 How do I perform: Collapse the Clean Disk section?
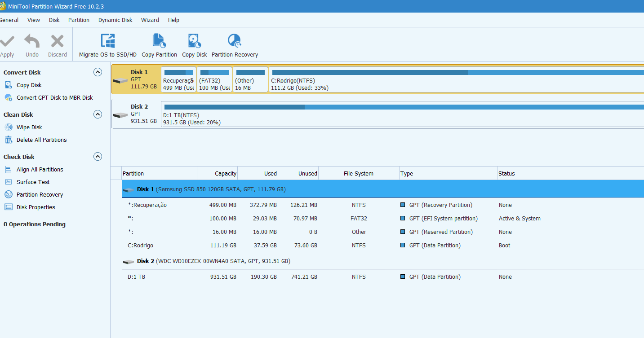(98, 114)
